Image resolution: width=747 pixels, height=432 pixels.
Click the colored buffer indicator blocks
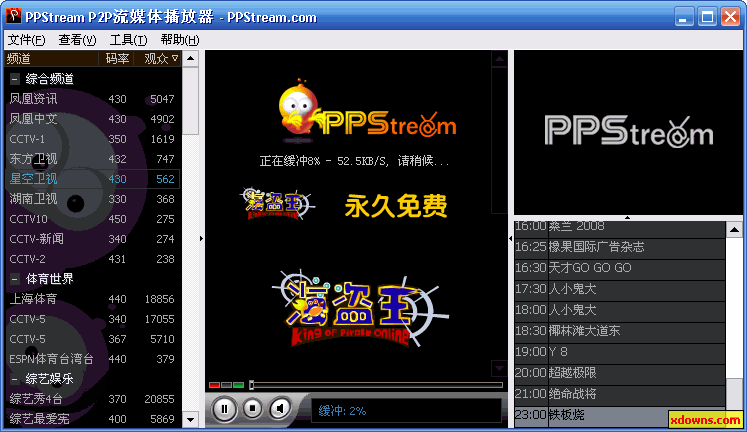[227, 385]
